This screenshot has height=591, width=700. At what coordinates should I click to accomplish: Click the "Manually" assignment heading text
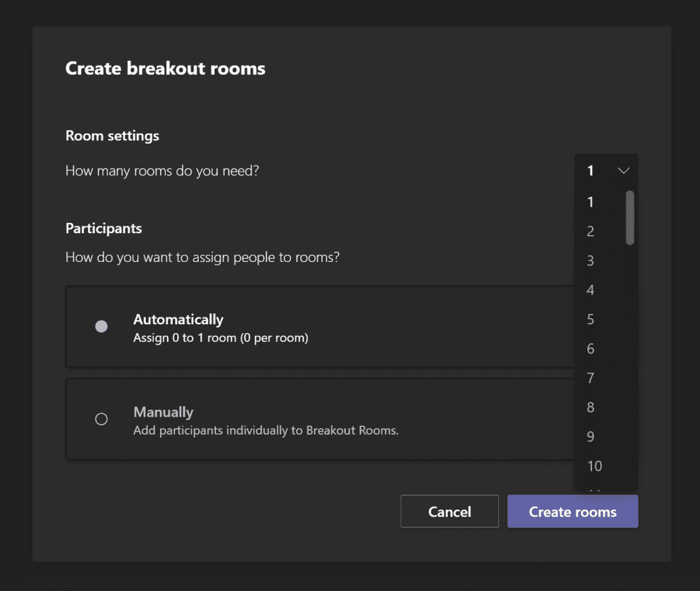pyautogui.click(x=163, y=412)
